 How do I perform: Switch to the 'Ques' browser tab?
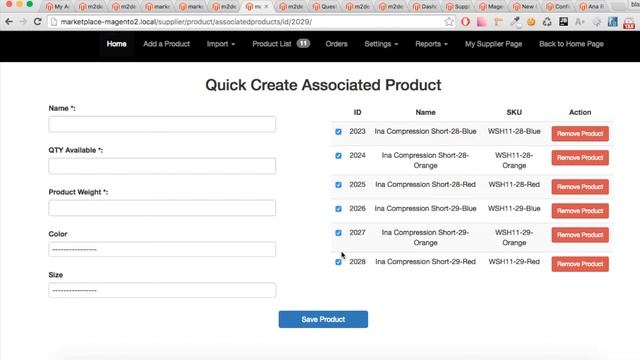tap(324, 7)
